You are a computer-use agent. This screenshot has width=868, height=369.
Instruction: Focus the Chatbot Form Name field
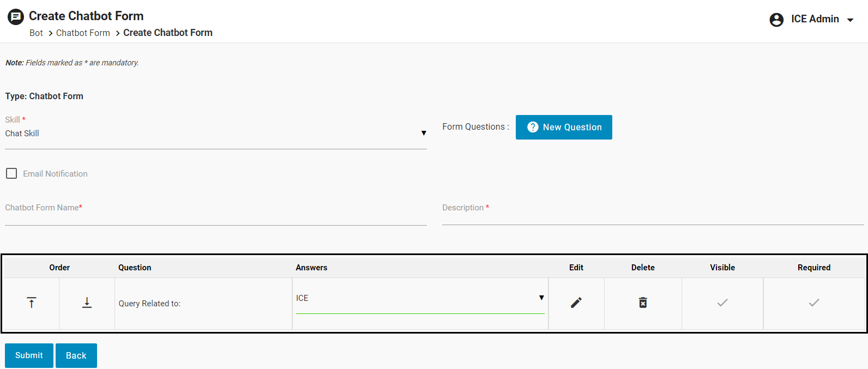pos(215,216)
